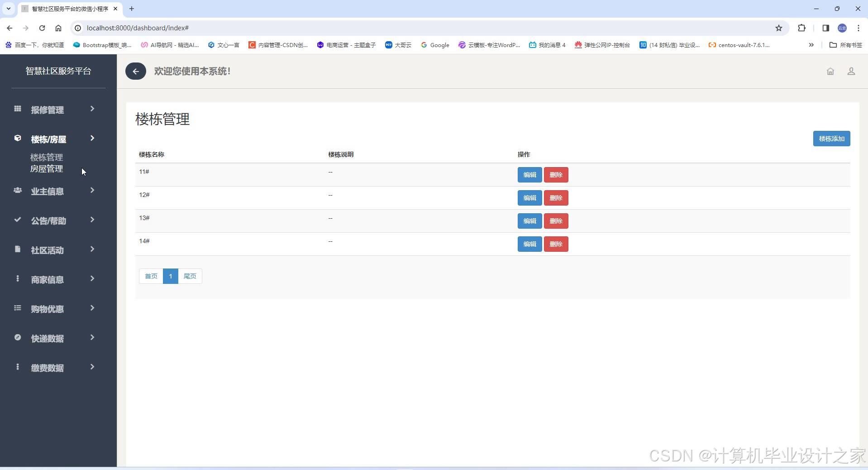
Task: Delete the 12# building row
Action: tap(556, 198)
